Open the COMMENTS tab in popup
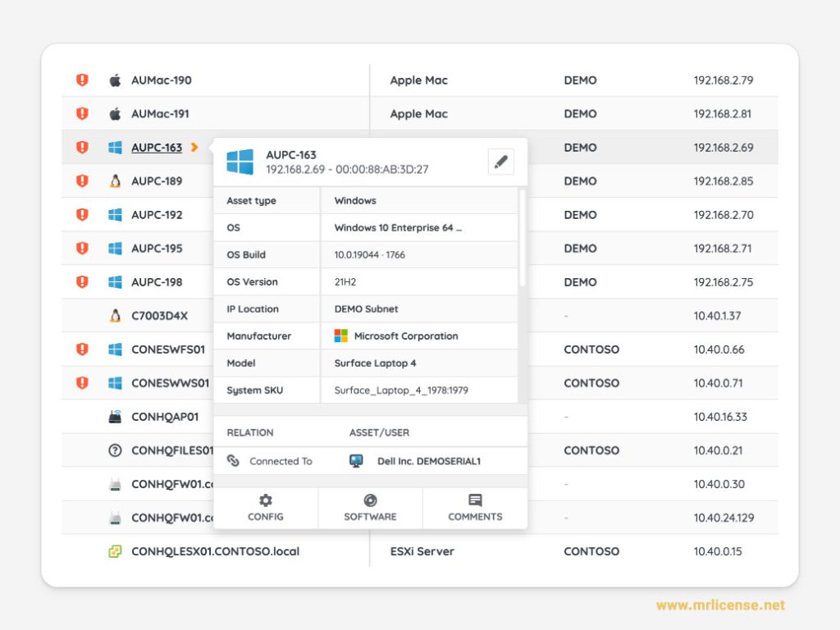This screenshot has width=840, height=630. [x=475, y=508]
